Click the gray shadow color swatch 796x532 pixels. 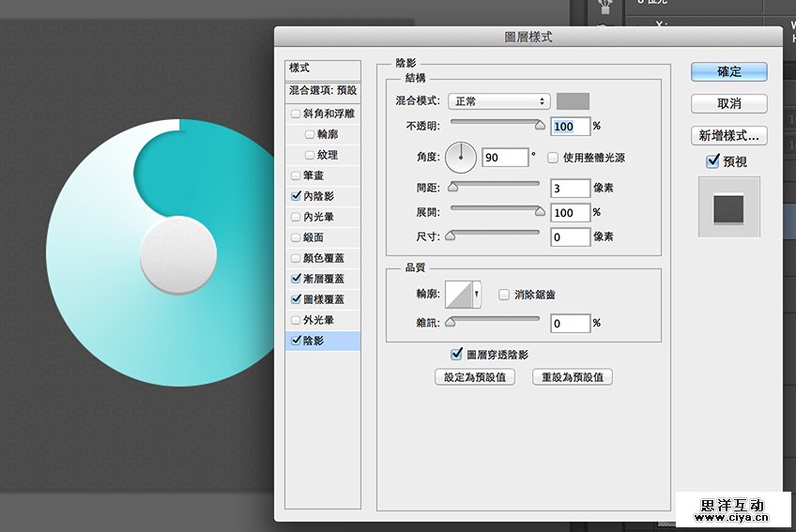click(573, 101)
